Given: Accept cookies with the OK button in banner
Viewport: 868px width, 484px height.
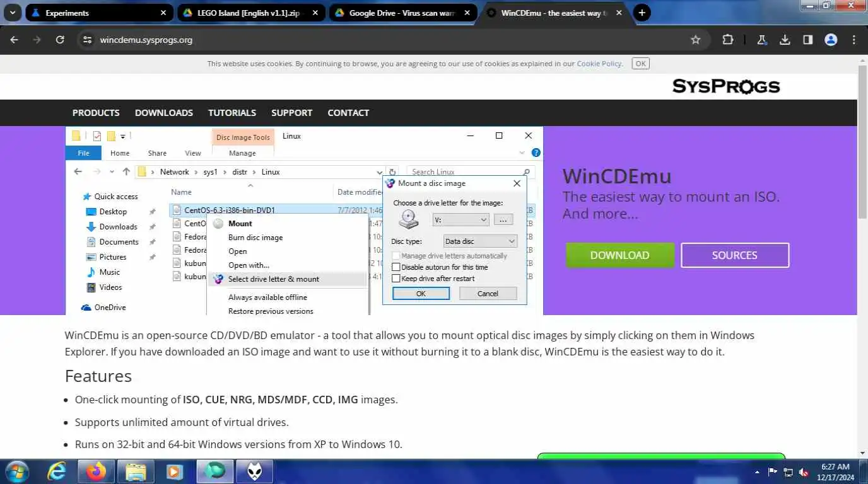Looking at the screenshot, I should (x=640, y=64).
